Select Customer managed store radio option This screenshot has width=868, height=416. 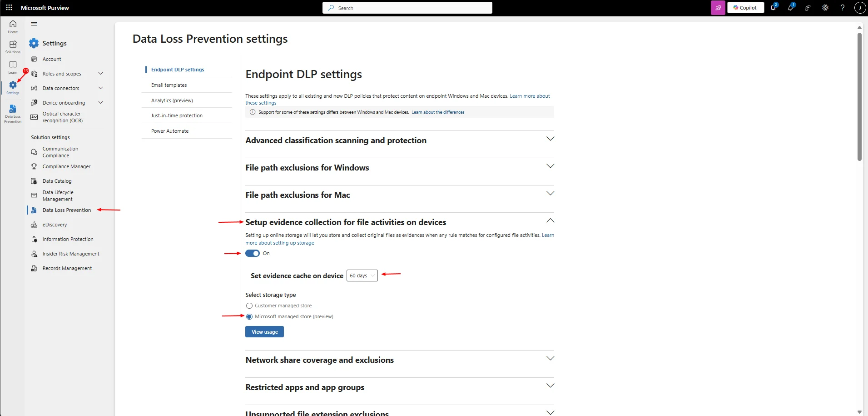tap(249, 306)
